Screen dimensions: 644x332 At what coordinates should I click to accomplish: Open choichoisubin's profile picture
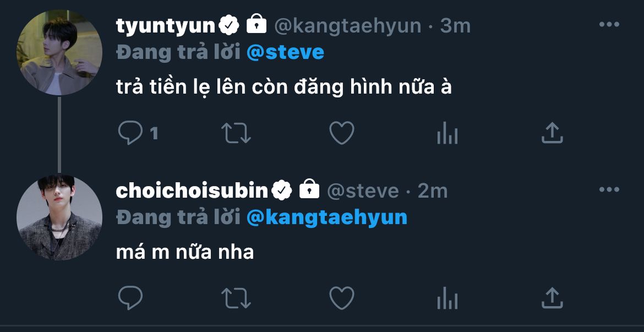(59, 218)
